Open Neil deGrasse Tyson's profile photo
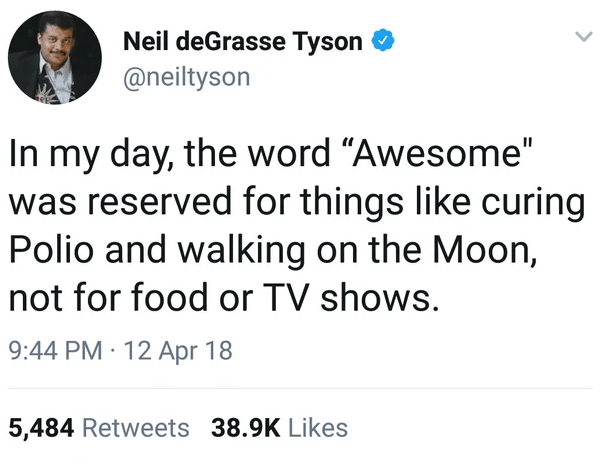Screen dimensions: 613x463 (55, 57)
